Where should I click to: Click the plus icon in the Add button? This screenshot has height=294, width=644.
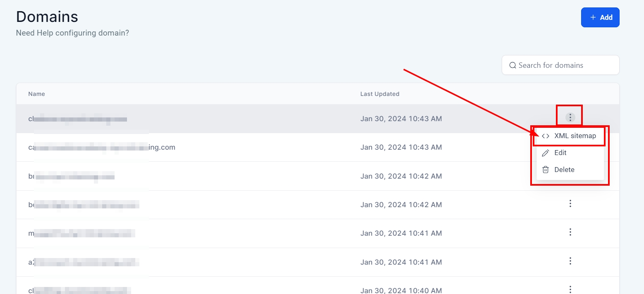(x=593, y=17)
